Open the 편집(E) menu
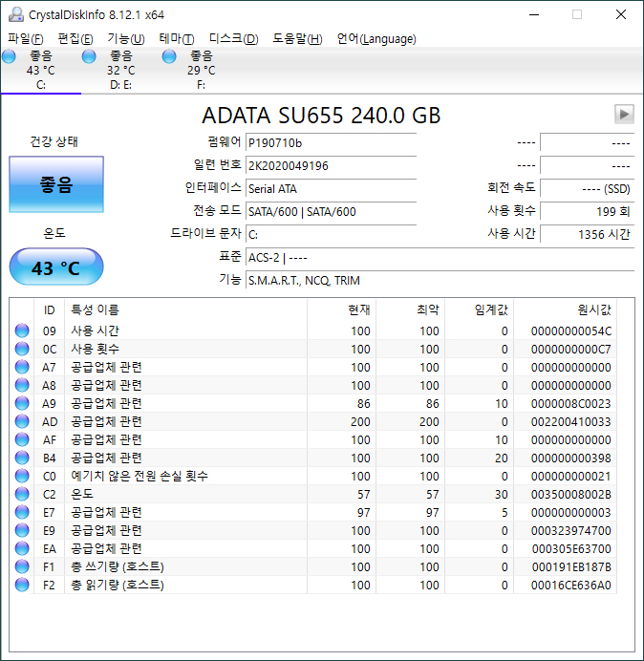The image size is (644, 661). click(x=75, y=39)
